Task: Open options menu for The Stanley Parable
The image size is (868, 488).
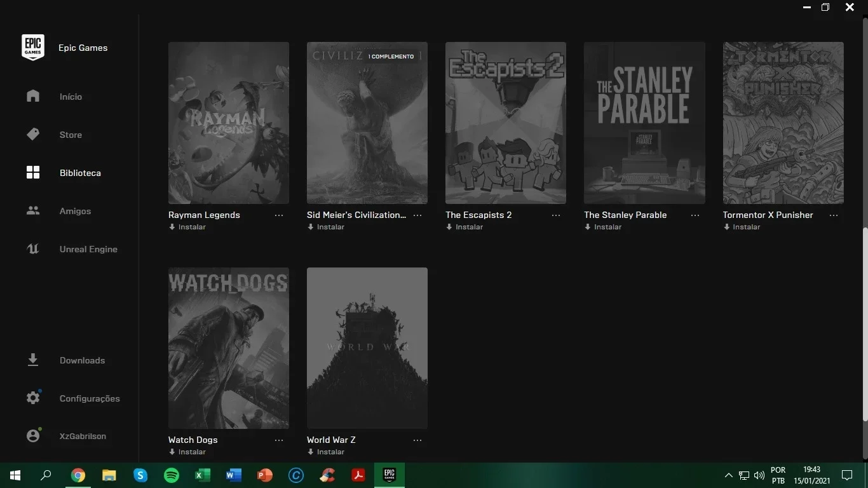Action: click(695, 215)
